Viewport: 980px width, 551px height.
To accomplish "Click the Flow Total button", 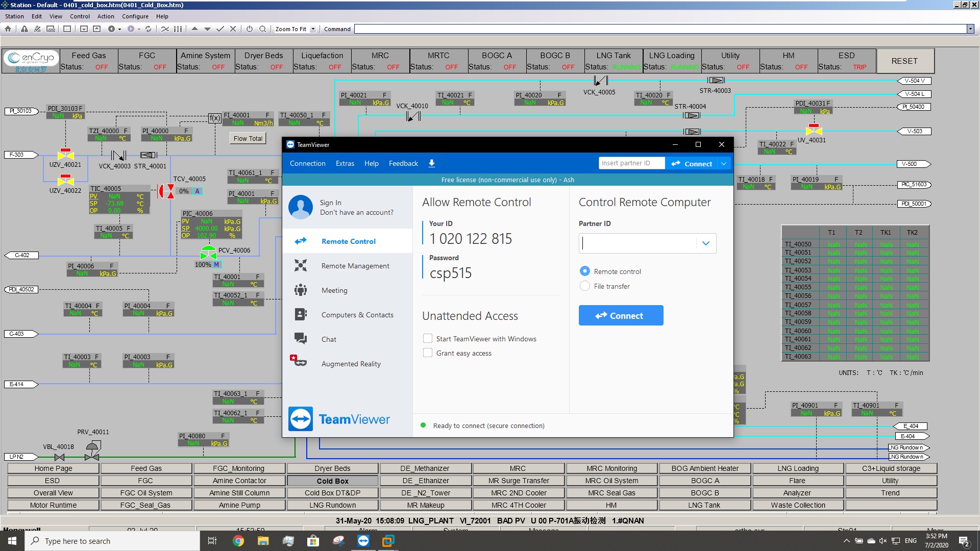I will tap(248, 138).
